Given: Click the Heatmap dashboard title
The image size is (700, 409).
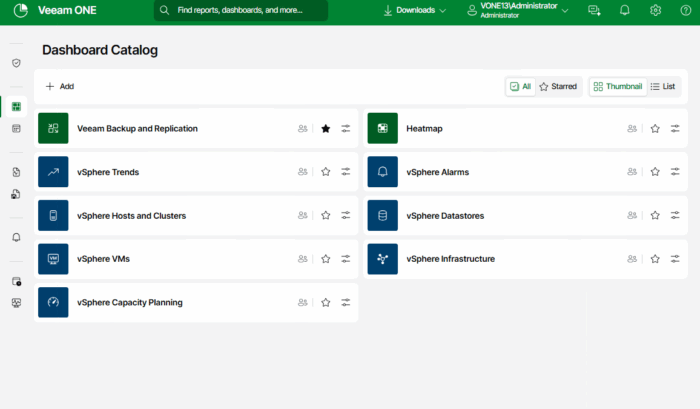Looking at the screenshot, I should click(x=424, y=129).
